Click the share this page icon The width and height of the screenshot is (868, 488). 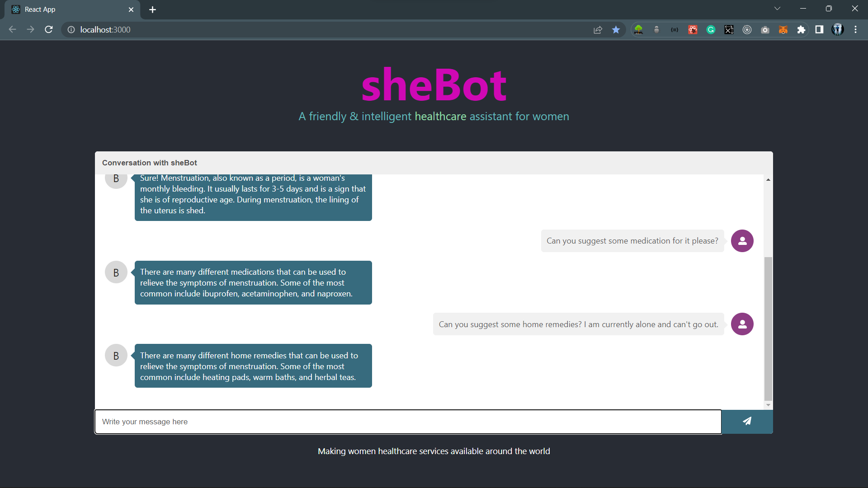[598, 30]
